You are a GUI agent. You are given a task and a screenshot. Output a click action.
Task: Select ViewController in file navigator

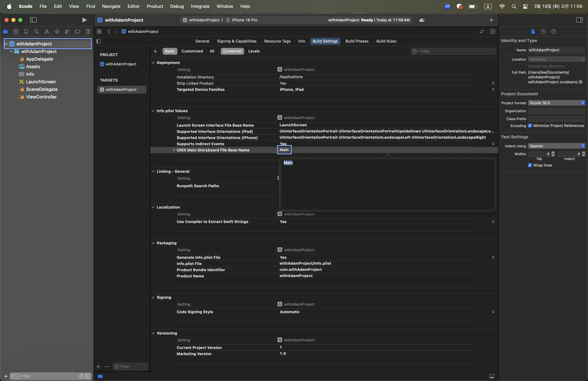[41, 97]
